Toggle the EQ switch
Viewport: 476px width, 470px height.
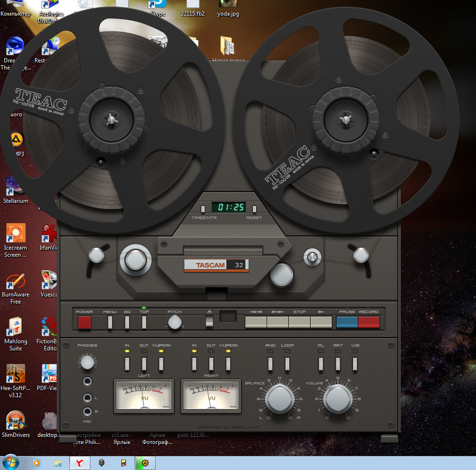(x=127, y=322)
